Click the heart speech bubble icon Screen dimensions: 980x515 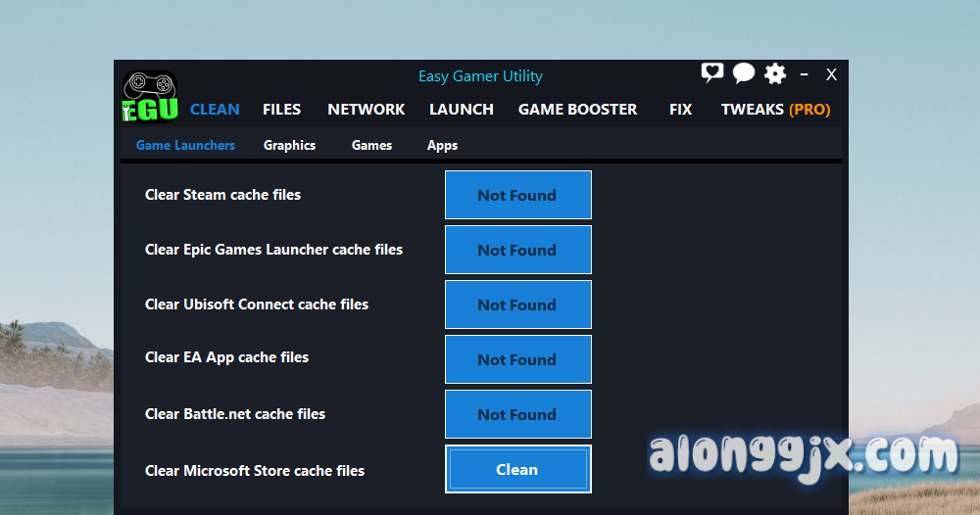click(x=711, y=73)
